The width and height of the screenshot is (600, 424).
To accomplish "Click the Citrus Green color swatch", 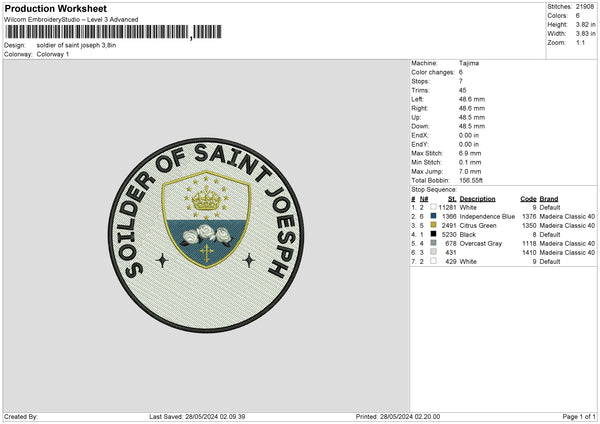I will (x=433, y=225).
